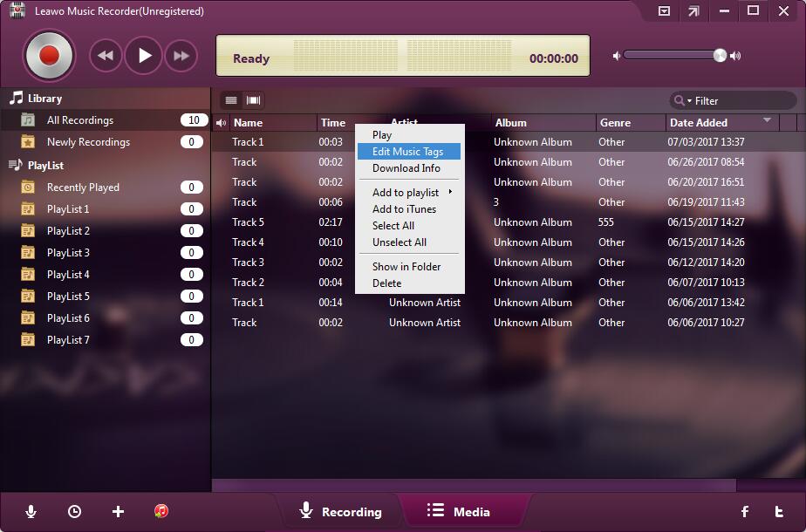The image size is (806, 532).
Task: Open the recording task scheduler clock icon
Action: pos(74,512)
